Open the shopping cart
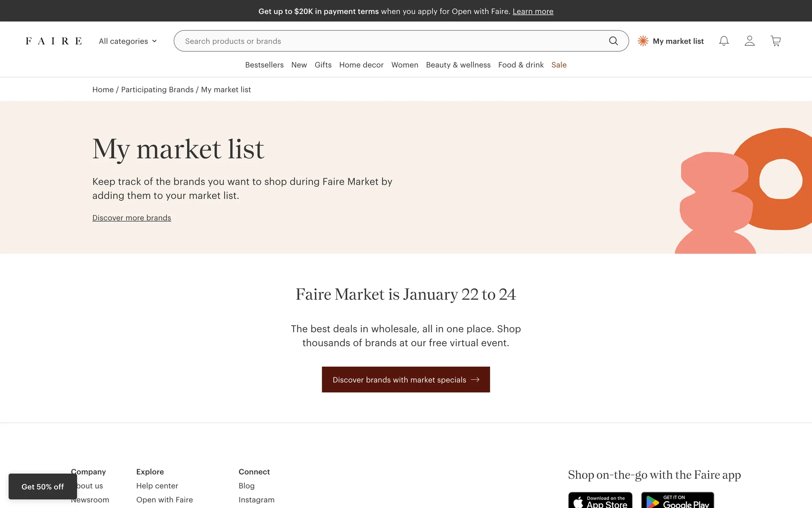The image size is (812, 508). [776, 41]
